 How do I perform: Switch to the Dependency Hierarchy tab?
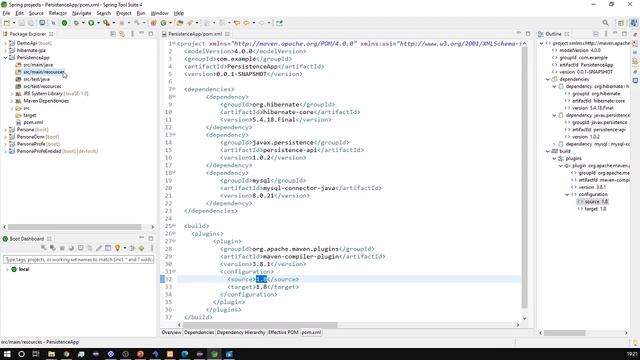coord(241,332)
